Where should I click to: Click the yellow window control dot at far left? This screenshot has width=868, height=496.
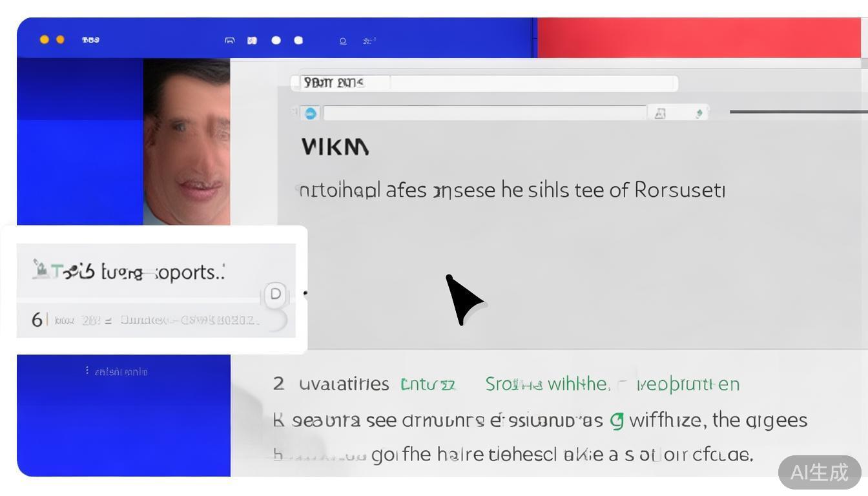click(x=45, y=39)
